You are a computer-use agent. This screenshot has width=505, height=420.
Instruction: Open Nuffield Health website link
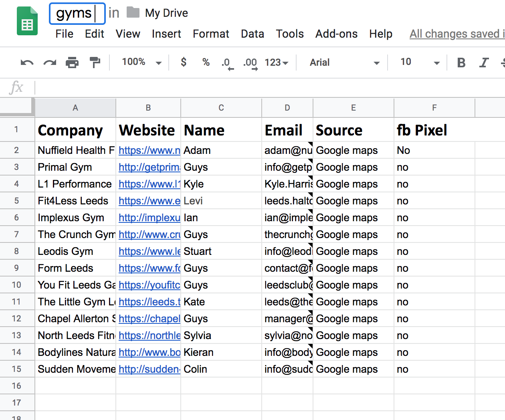click(149, 150)
